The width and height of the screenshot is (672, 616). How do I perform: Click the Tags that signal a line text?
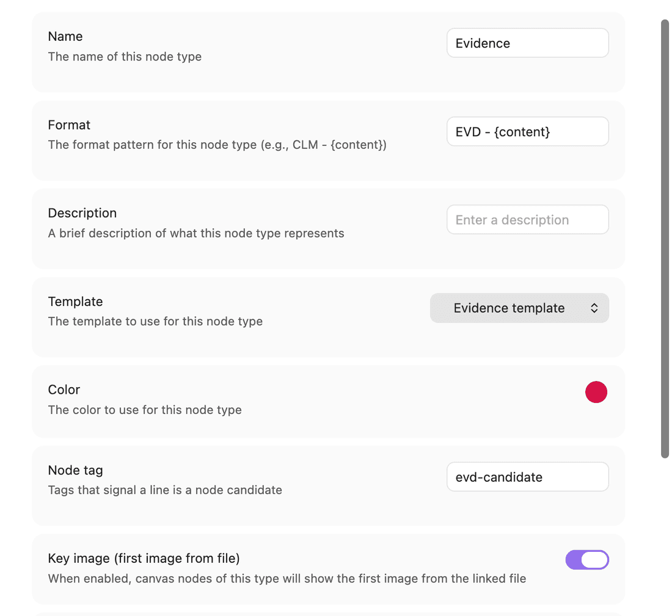(165, 490)
